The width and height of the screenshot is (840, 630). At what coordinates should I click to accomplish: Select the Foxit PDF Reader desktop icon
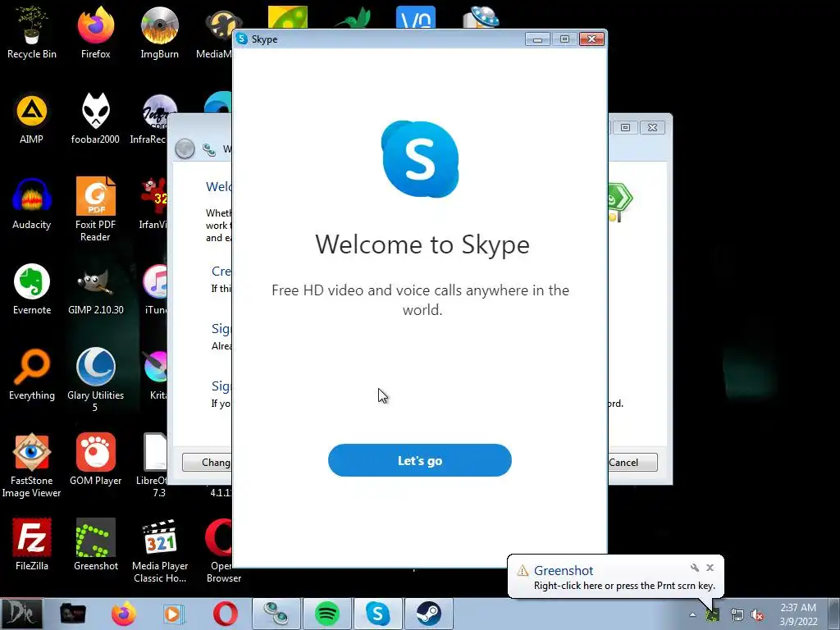point(95,209)
